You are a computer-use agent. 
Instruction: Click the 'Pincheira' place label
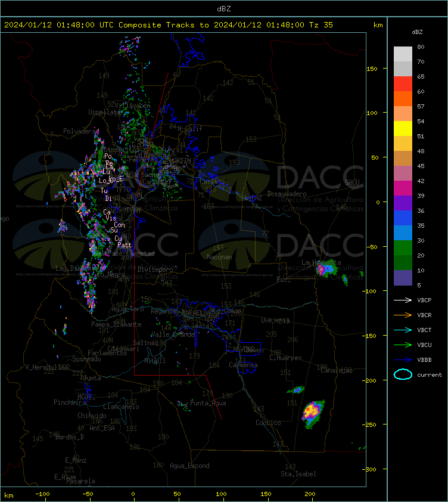[70, 402]
